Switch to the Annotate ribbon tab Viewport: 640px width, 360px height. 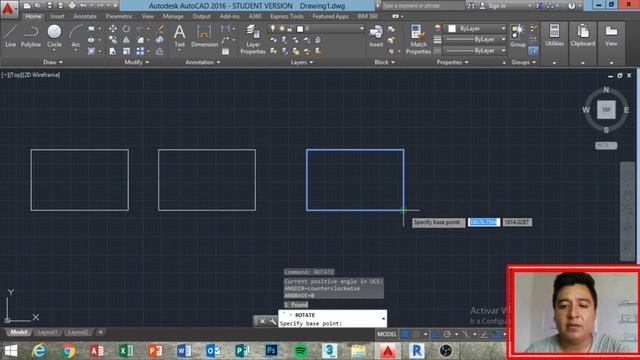(x=85, y=16)
